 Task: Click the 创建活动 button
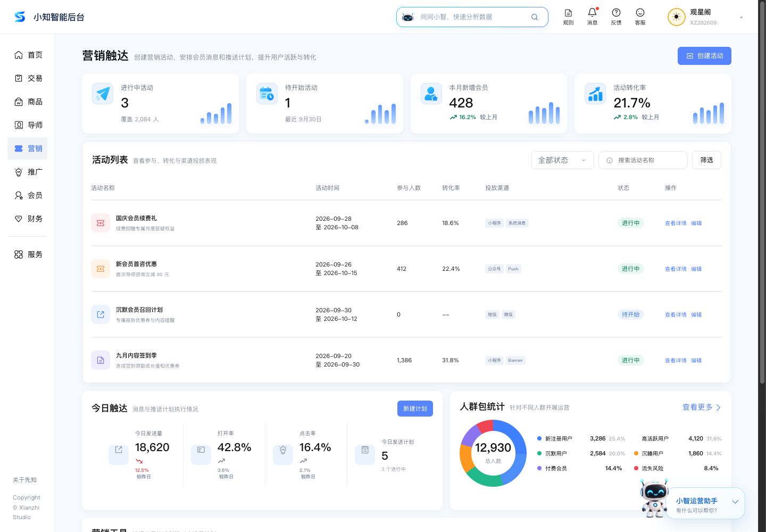click(704, 56)
